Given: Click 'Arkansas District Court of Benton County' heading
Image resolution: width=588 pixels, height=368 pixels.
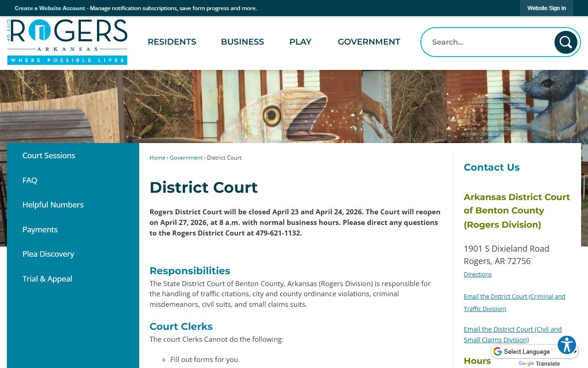Looking at the screenshot, I should pos(517,211).
